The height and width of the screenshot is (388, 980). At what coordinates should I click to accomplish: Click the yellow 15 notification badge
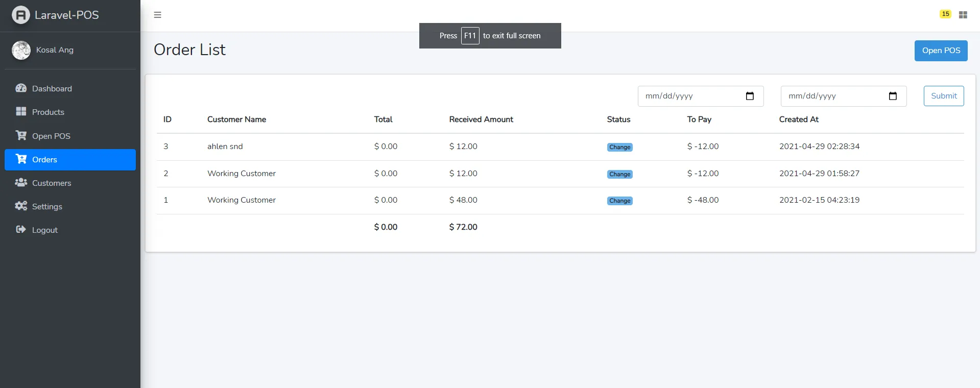pos(945,14)
